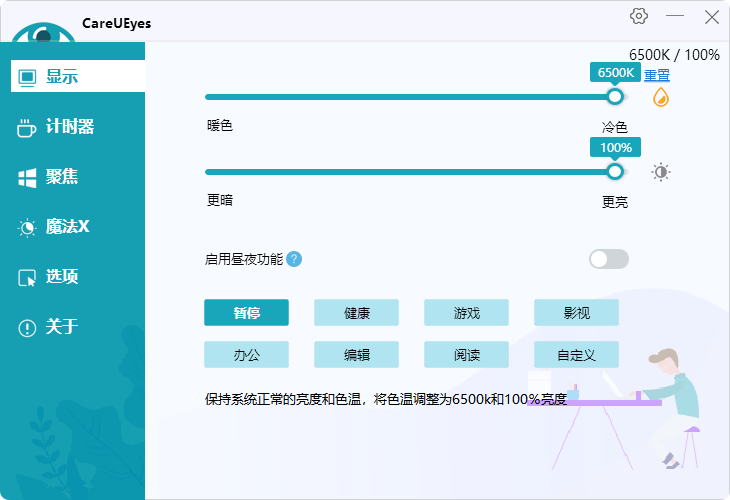
Task: Click the color temperature slider handle
Action: (615, 97)
